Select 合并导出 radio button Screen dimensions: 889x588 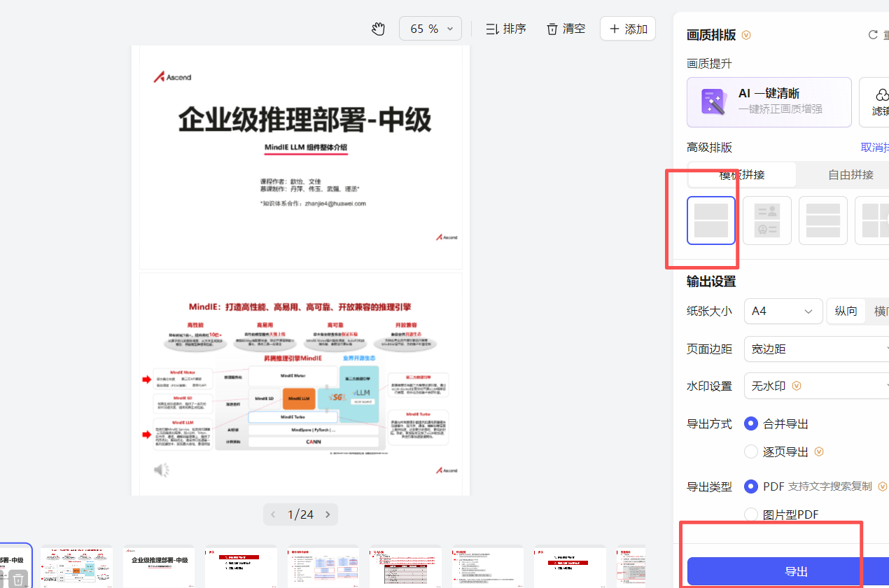[x=751, y=423]
